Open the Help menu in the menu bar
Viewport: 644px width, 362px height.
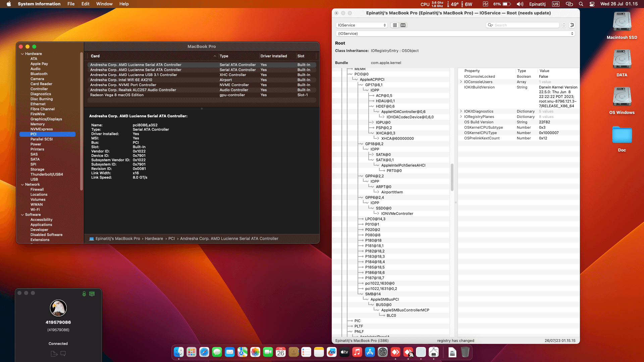coord(124,4)
